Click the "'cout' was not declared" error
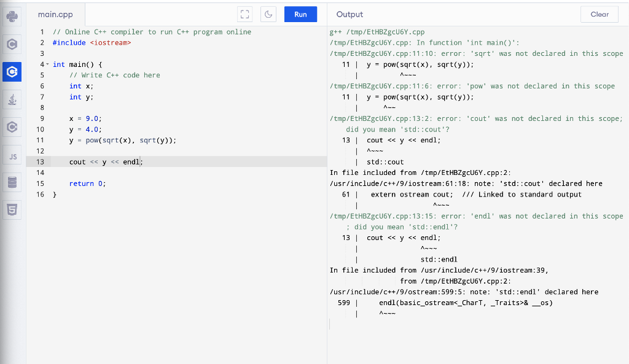This screenshot has width=629, height=364. [476, 118]
